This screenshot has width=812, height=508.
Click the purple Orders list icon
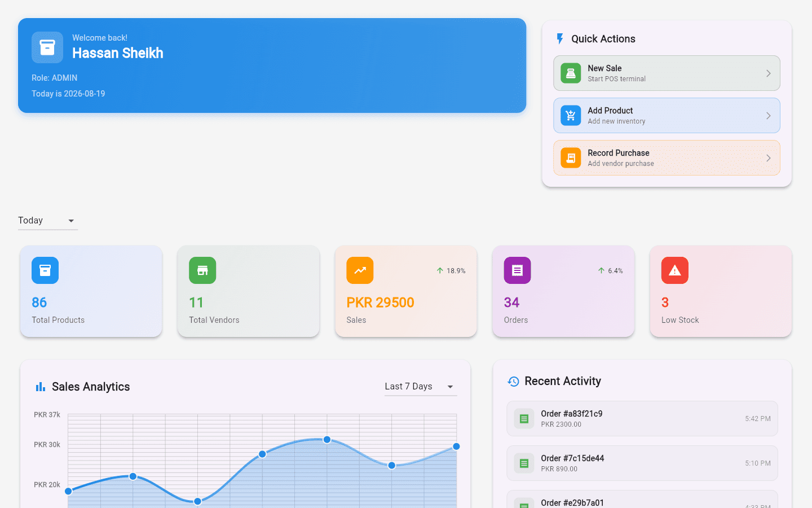517,270
